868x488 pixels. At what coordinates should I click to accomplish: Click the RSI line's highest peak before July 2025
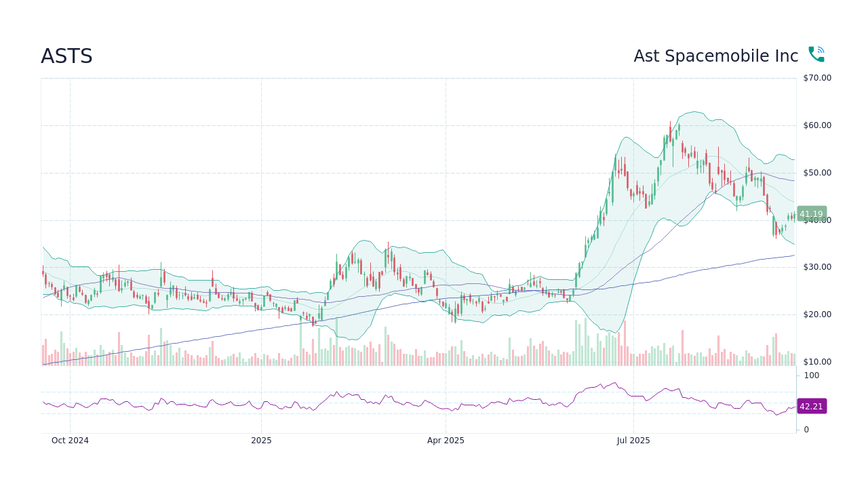pos(614,383)
